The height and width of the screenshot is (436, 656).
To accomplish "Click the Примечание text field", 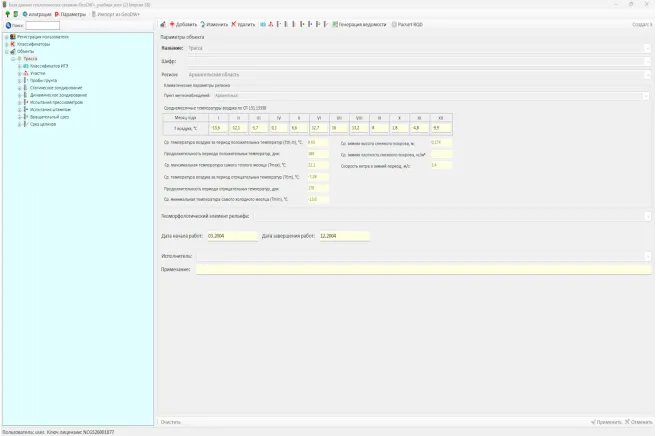I will pyautogui.click(x=420, y=269).
